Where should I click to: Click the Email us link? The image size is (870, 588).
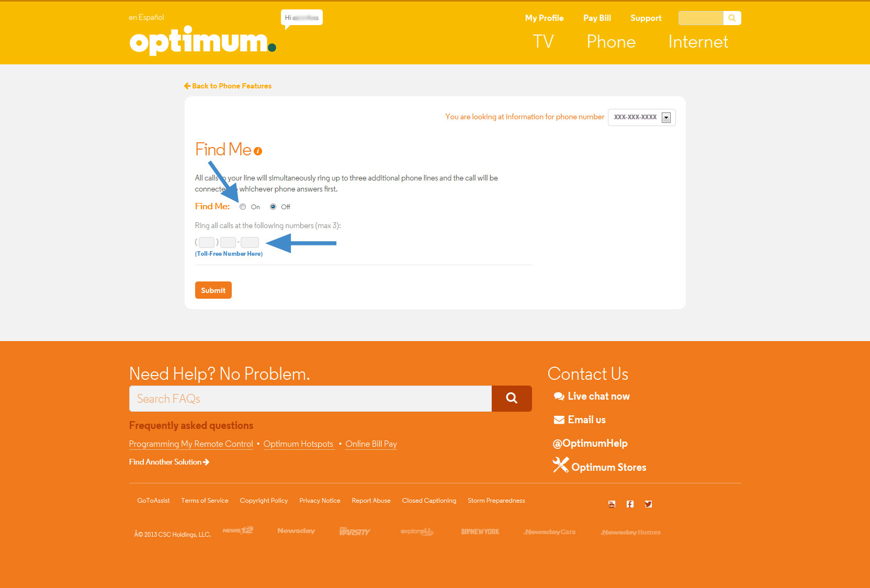[x=587, y=420]
